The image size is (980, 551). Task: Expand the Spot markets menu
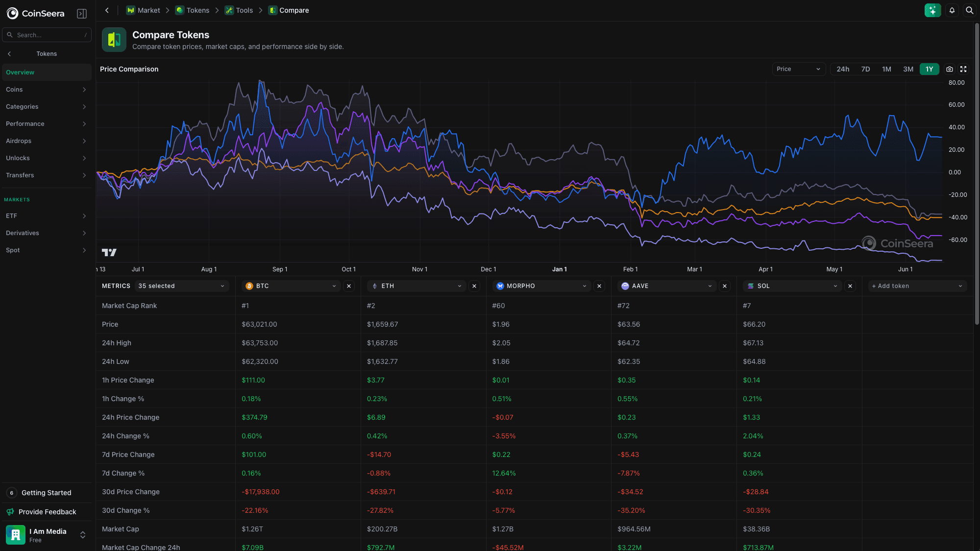[x=47, y=250]
